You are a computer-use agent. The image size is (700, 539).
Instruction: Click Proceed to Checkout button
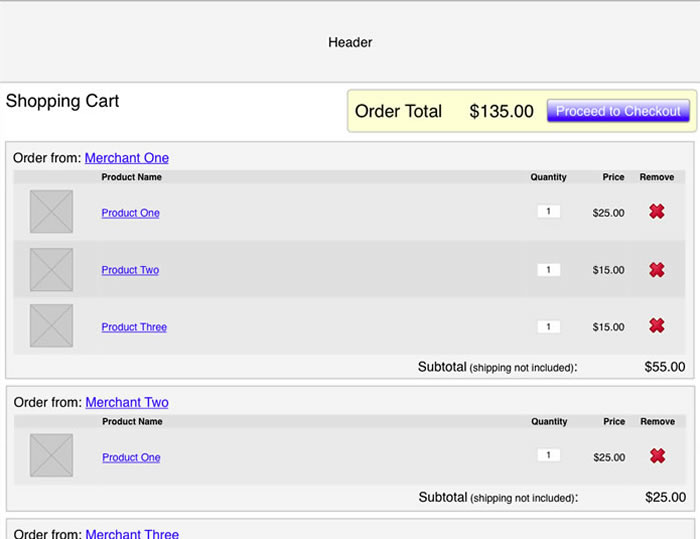pos(618,111)
